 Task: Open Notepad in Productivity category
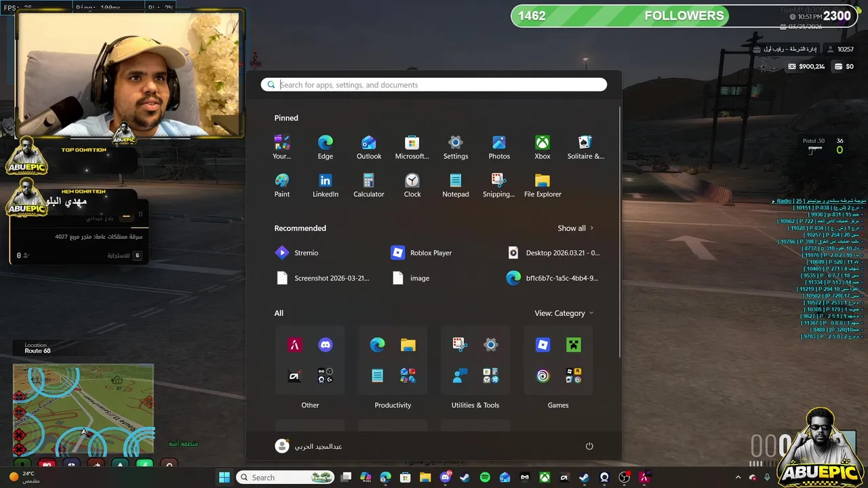click(378, 375)
